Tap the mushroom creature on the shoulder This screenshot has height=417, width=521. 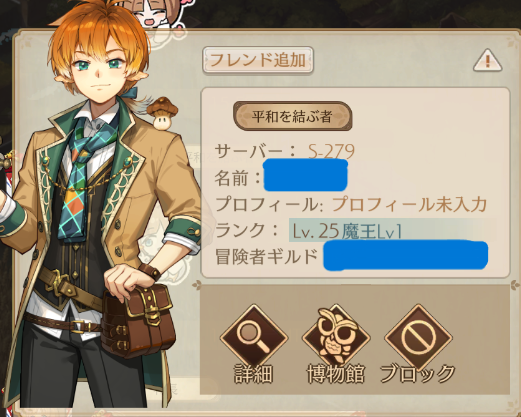(162, 113)
